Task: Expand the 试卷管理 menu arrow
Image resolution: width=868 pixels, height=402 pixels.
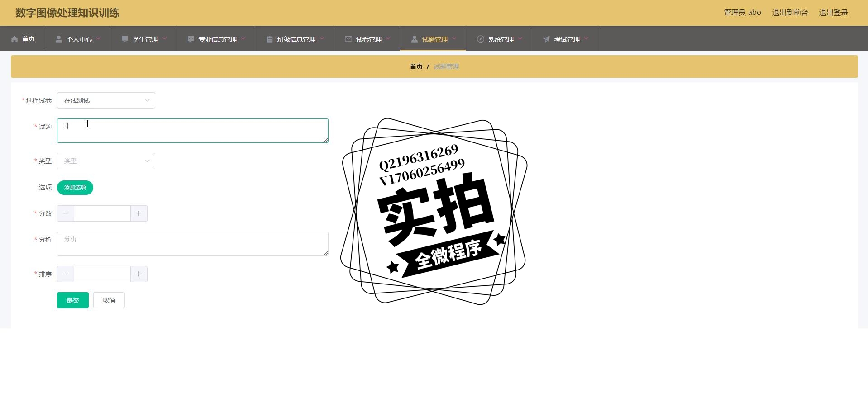Action: point(388,38)
